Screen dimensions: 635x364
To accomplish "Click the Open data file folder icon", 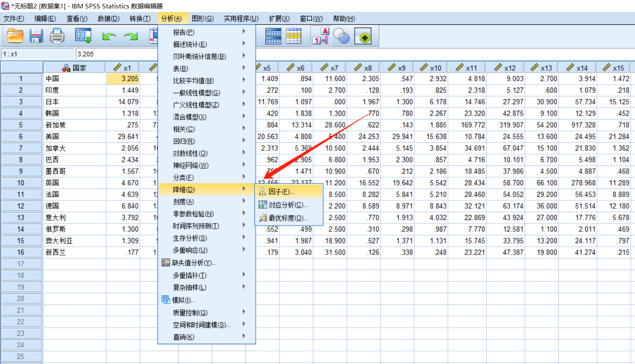I will 15,36.
